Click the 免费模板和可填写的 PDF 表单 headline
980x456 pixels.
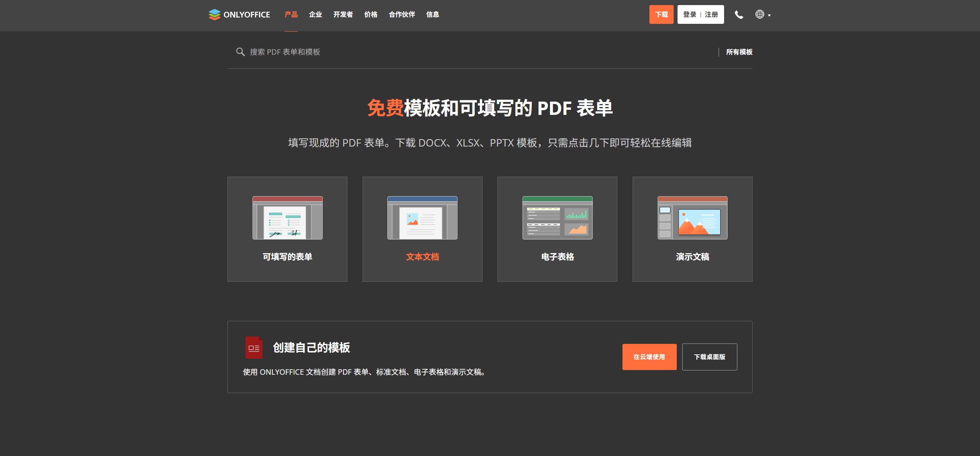click(490, 108)
